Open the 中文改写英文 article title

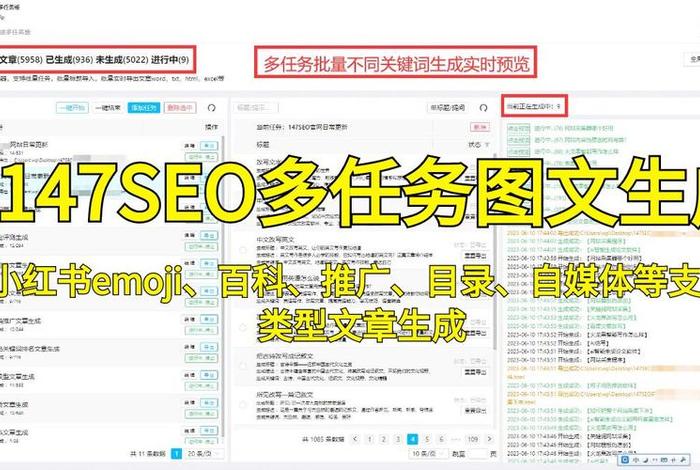click(275, 240)
